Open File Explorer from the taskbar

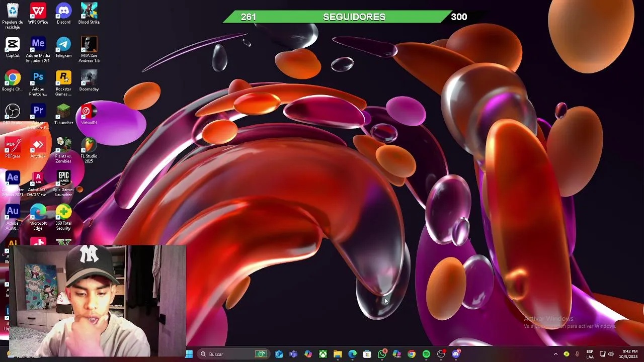point(338,354)
